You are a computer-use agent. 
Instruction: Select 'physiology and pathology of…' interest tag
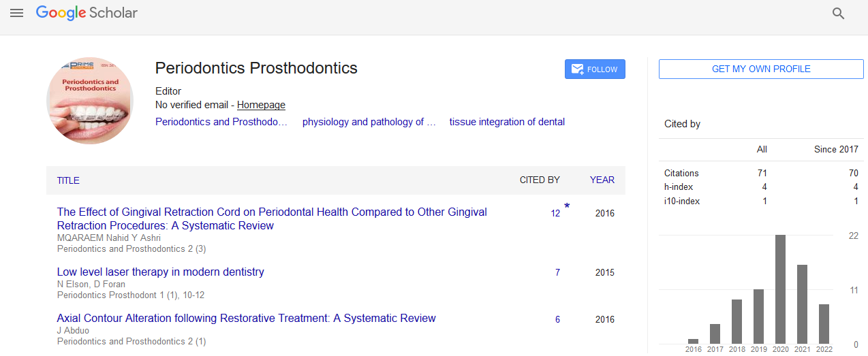point(369,122)
